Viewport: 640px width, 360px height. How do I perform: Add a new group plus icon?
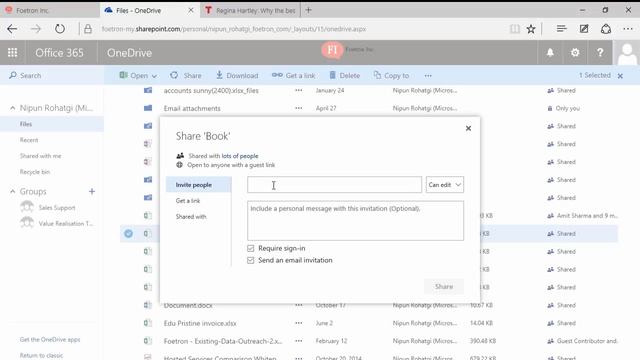pos(92,191)
